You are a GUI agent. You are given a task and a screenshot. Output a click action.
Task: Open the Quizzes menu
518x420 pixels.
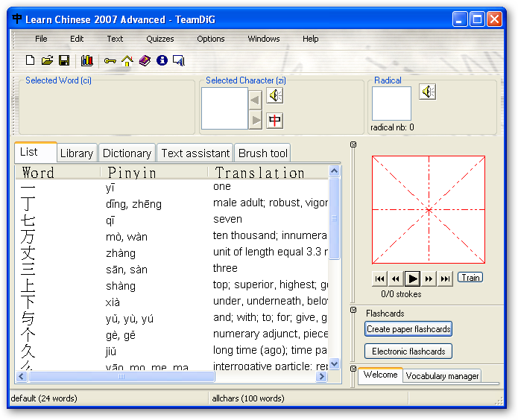pos(160,39)
